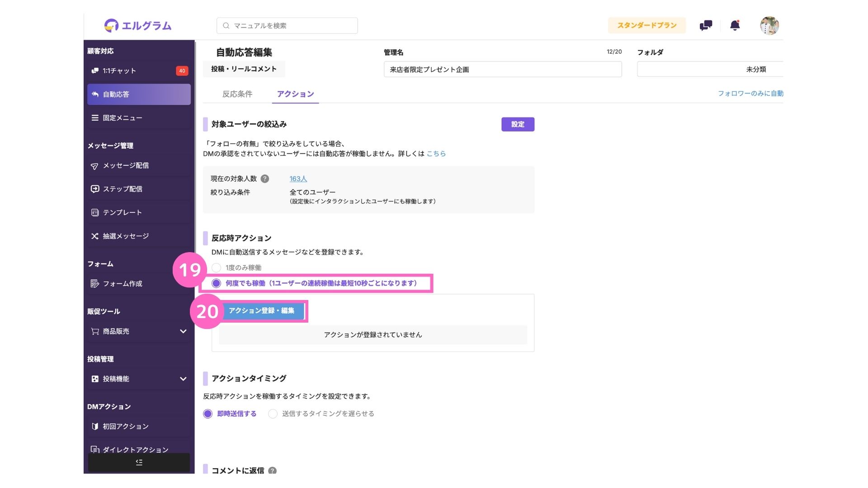Click the 投稿機能 grid icon

pos(95,379)
